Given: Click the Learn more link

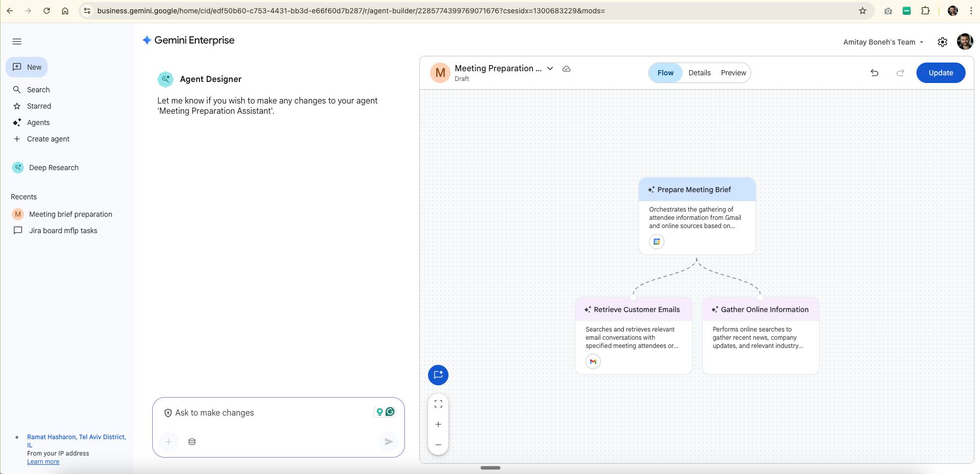Looking at the screenshot, I should tap(43, 462).
